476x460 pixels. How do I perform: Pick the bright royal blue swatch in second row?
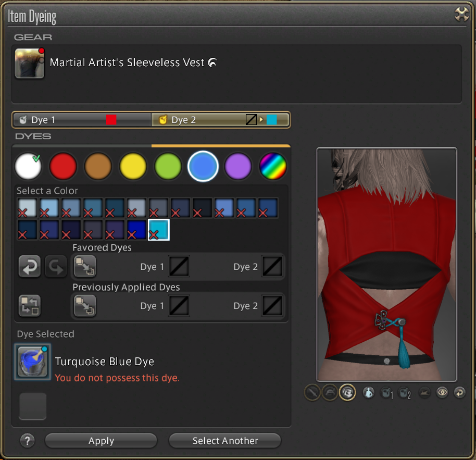tap(136, 230)
